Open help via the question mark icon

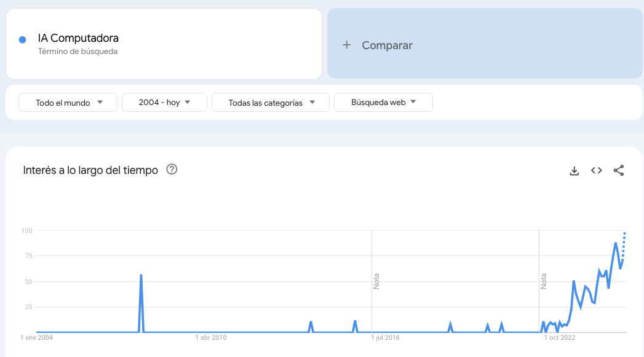pos(172,170)
